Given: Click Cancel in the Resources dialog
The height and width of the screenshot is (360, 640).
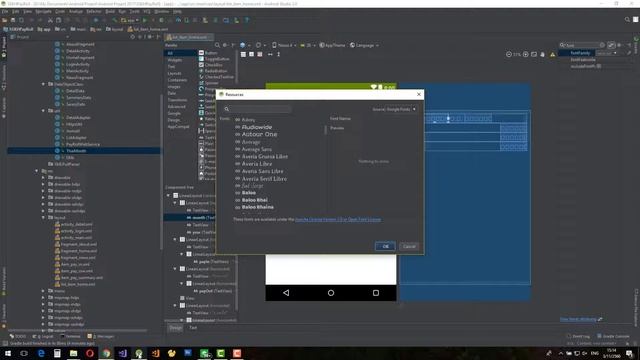Looking at the screenshot, I should click(x=409, y=246).
